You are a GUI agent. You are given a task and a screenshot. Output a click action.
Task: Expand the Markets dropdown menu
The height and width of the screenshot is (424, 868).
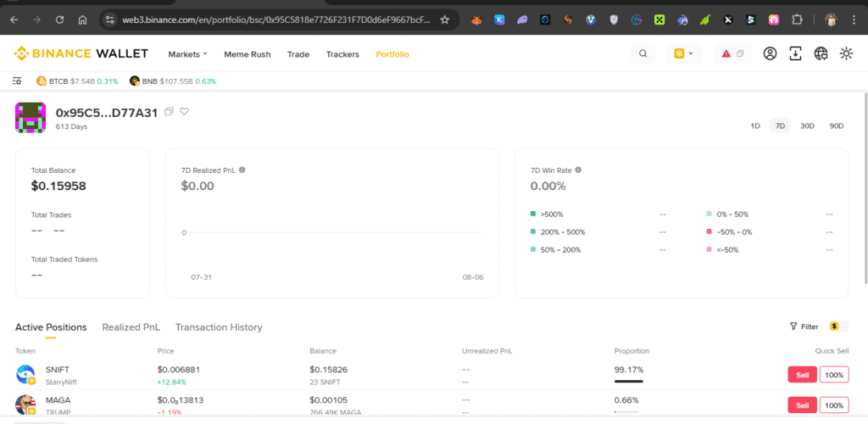[187, 54]
